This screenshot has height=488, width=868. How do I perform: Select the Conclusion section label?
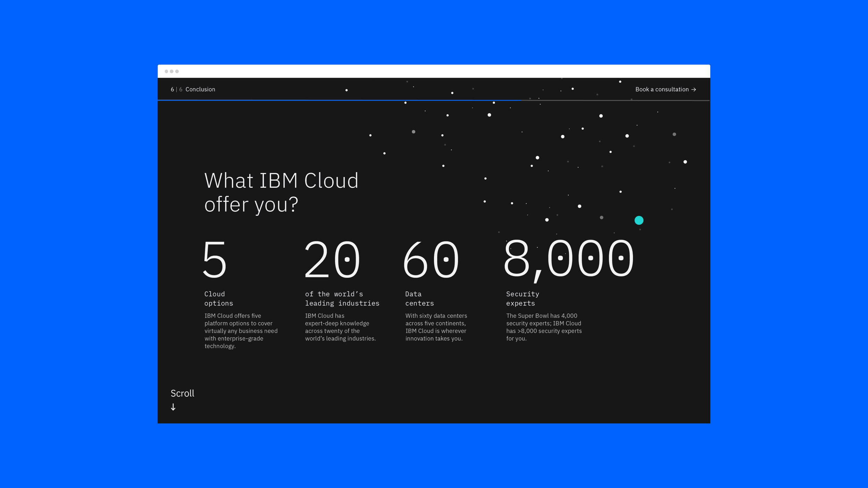tap(200, 89)
